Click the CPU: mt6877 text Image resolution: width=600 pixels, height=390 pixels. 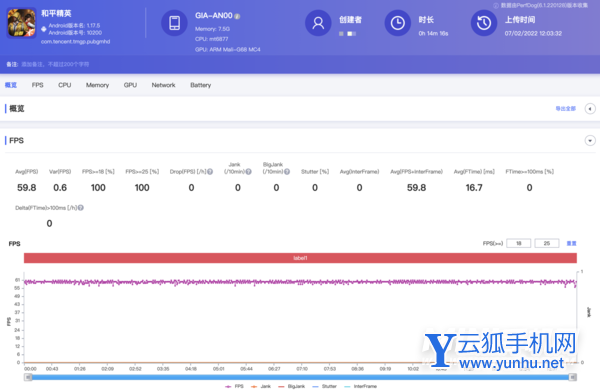click(x=212, y=39)
